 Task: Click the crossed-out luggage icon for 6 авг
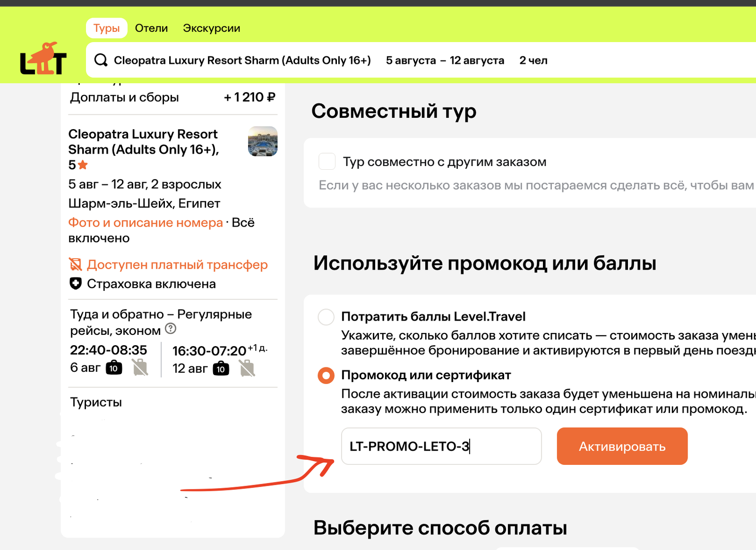(140, 367)
